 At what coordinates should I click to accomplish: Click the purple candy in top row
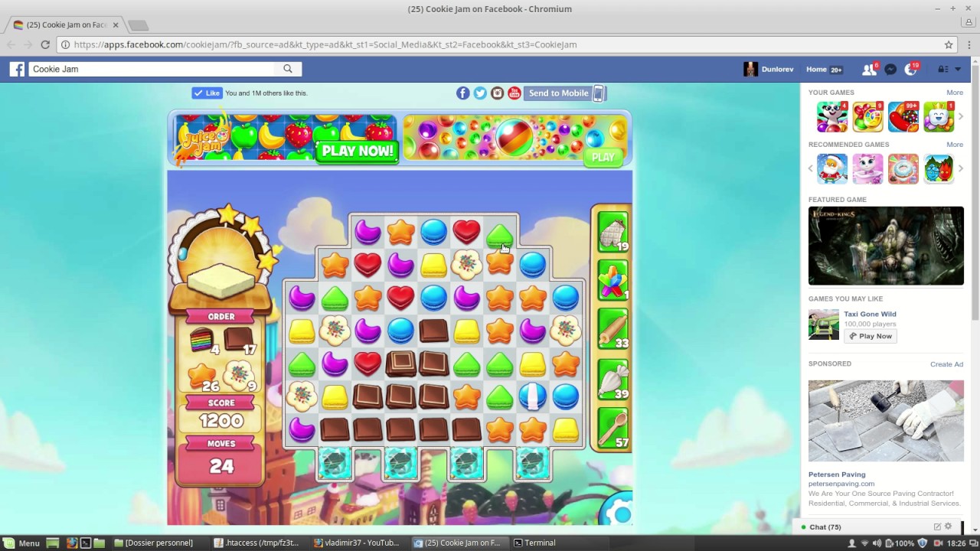pyautogui.click(x=367, y=231)
